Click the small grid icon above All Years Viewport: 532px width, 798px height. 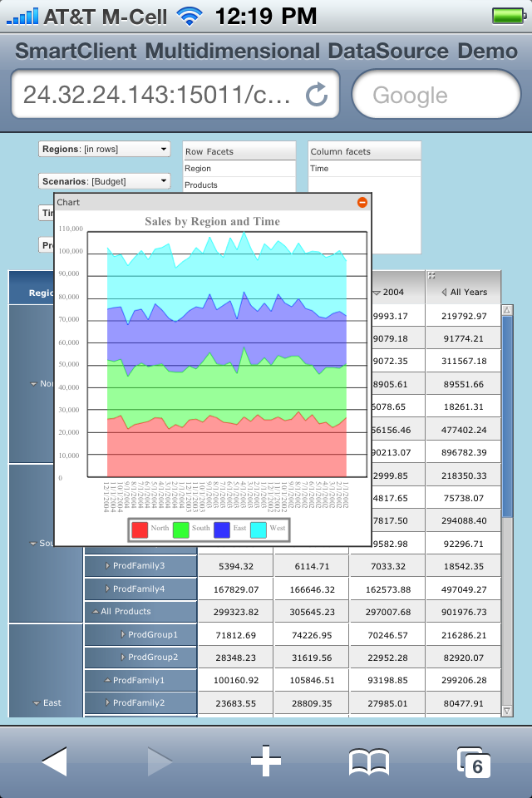pos(431,275)
